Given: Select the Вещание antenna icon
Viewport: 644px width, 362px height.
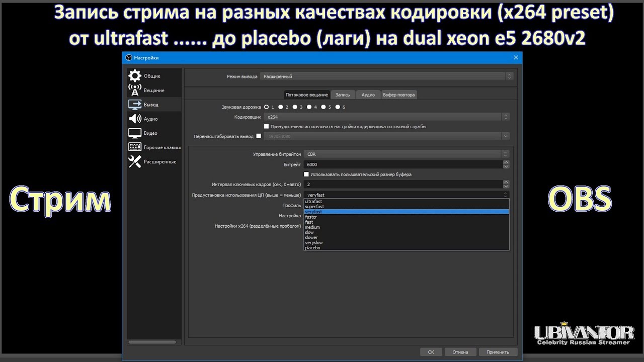Looking at the screenshot, I should pos(135,90).
